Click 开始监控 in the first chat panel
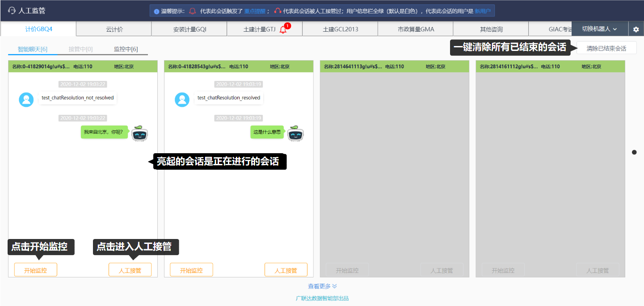This screenshot has height=306, width=644. coord(35,270)
